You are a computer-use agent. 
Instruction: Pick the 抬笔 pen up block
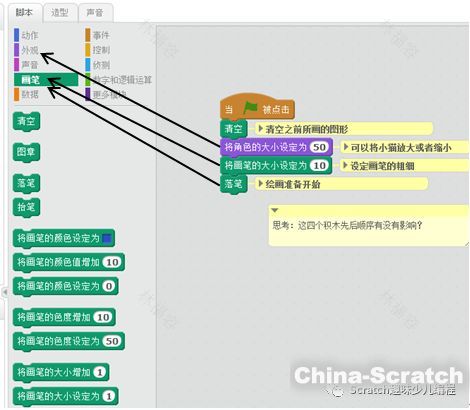[x=26, y=207]
